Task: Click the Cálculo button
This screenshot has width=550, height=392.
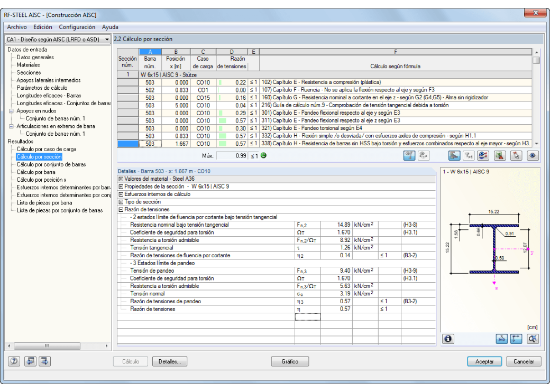Action: click(x=131, y=361)
